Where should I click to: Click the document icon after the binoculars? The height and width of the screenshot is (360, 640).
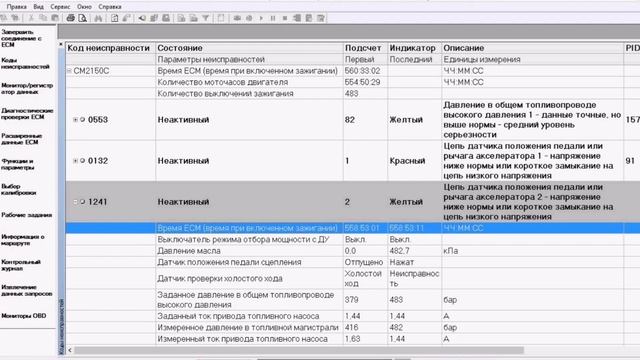coord(114,18)
